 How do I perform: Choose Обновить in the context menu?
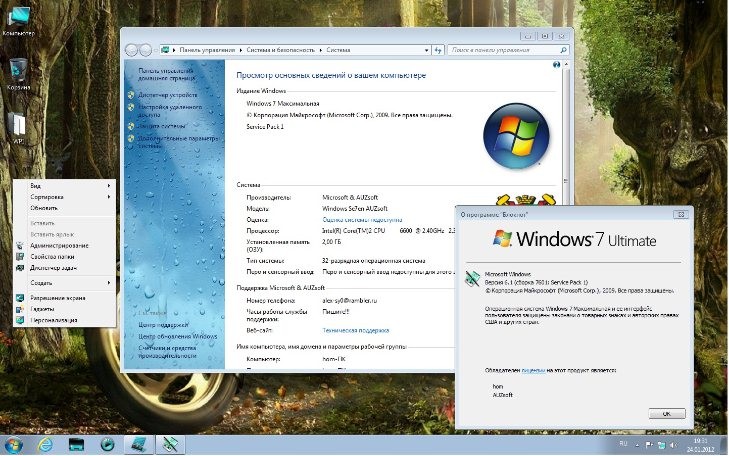tap(44, 208)
